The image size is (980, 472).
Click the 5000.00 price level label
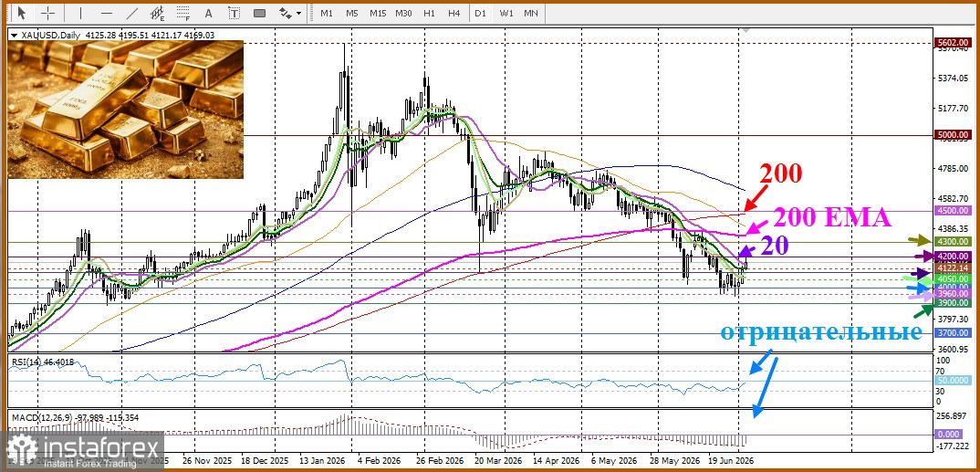click(x=954, y=135)
